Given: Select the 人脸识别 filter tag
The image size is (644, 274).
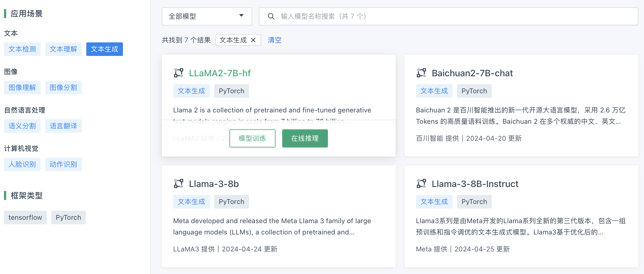Looking at the screenshot, I should coord(22,164).
